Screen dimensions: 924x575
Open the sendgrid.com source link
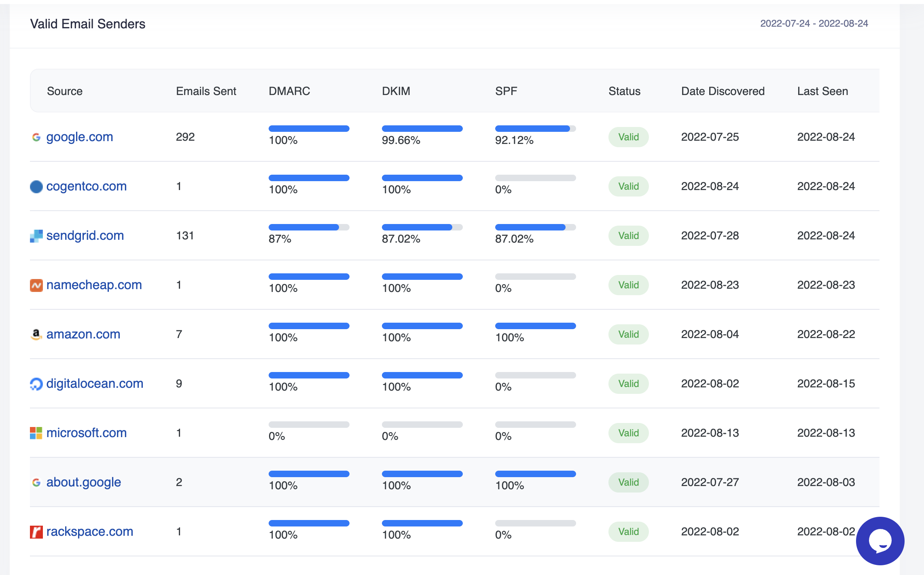85,236
